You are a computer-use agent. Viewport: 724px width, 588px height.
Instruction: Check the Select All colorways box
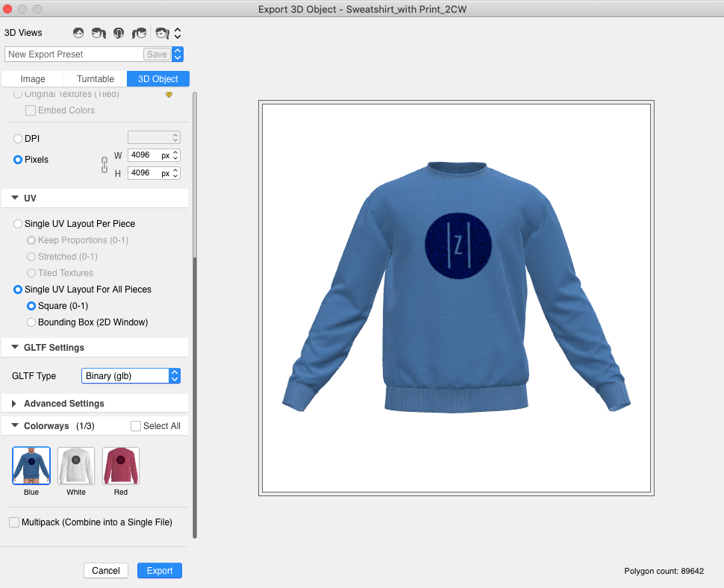click(136, 426)
